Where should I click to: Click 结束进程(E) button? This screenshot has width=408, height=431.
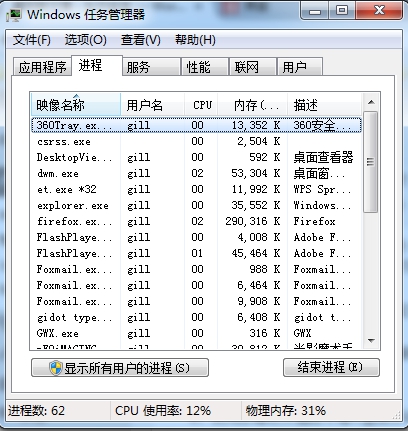point(331,368)
